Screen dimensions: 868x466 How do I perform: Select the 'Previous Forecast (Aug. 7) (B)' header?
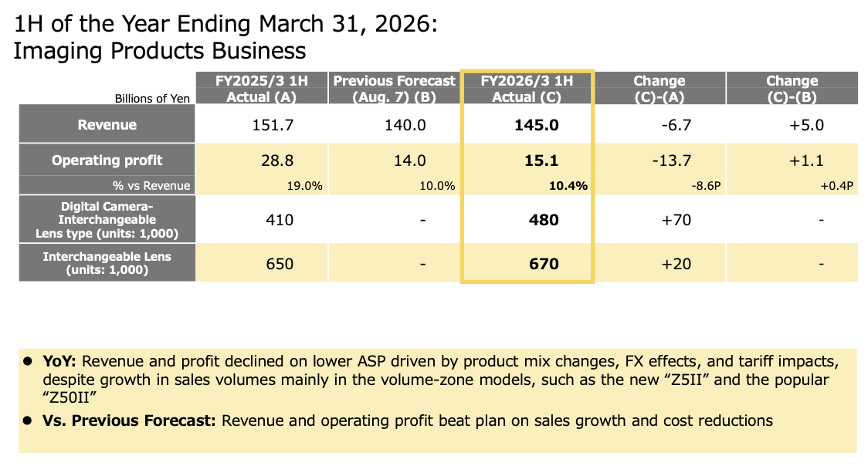(395, 89)
